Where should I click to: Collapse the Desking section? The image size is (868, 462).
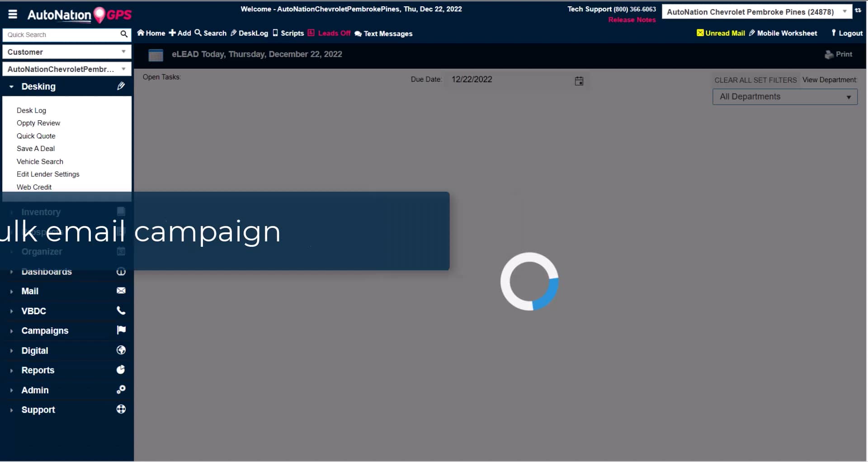coord(11,86)
